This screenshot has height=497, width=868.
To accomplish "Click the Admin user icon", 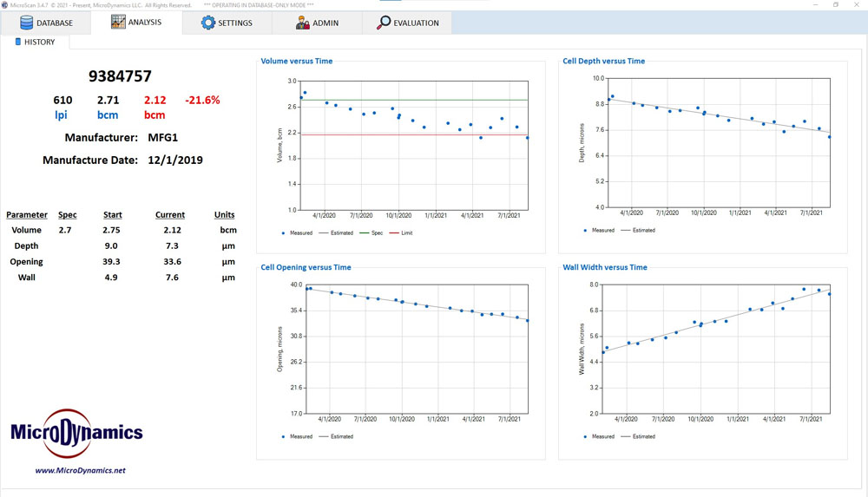I will 303,23.
